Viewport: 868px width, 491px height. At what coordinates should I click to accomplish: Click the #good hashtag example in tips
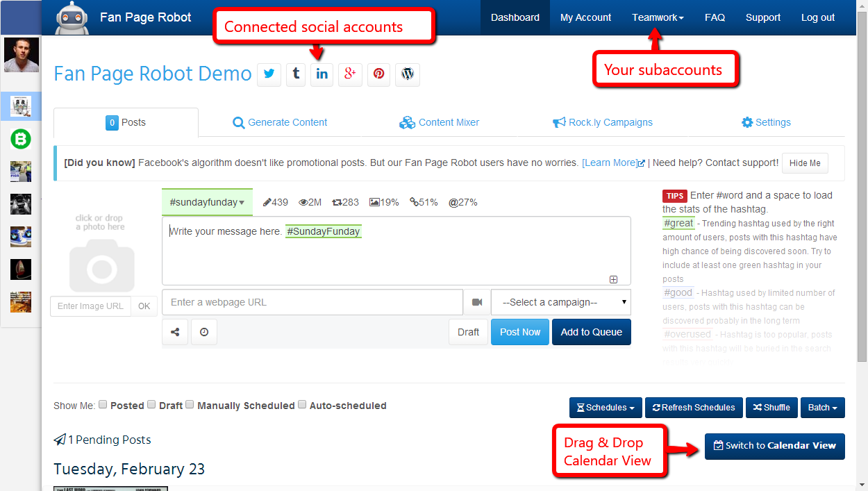(x=678, y=292)
